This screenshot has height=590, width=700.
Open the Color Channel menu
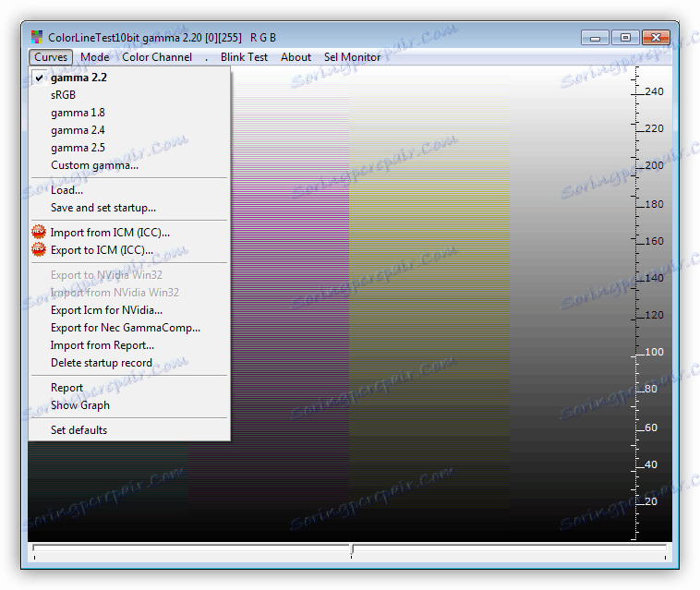point(157,57)
